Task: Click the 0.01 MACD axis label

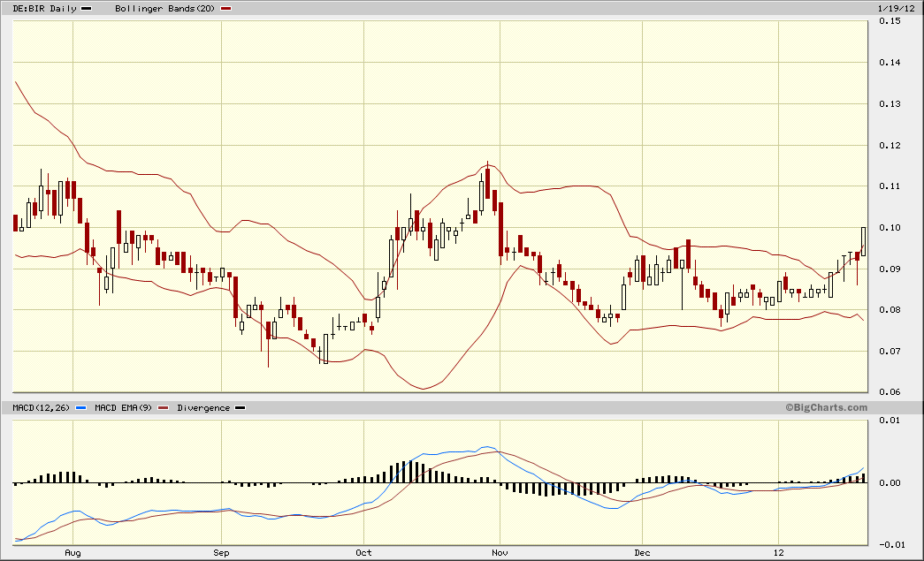Action: tap(890, 420)
